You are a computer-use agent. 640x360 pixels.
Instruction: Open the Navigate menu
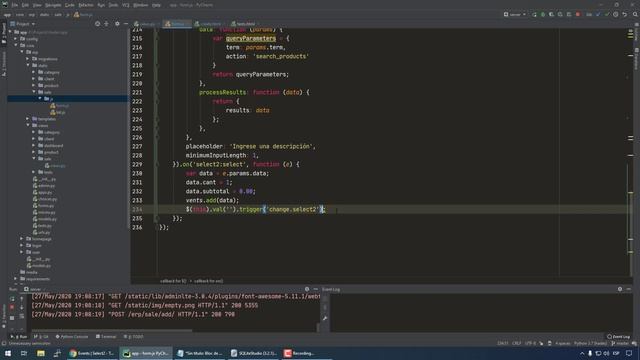(53, 5)
